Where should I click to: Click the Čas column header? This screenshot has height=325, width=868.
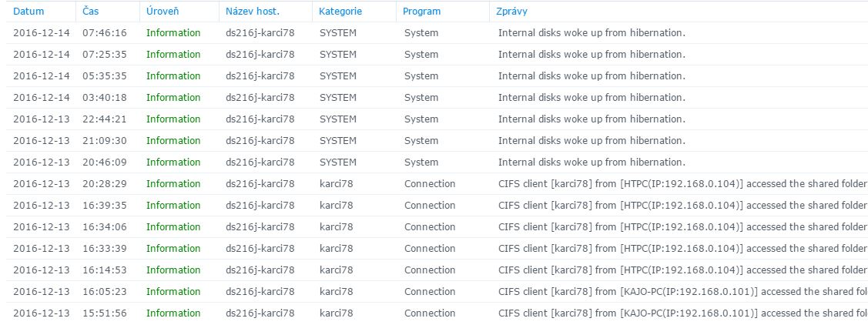pyautogui.click(x=90, y=12)
